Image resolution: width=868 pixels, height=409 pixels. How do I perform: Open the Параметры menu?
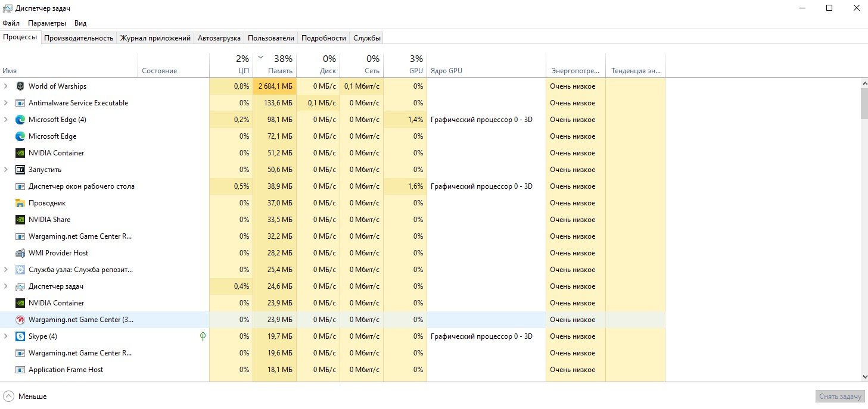[47, 23]
